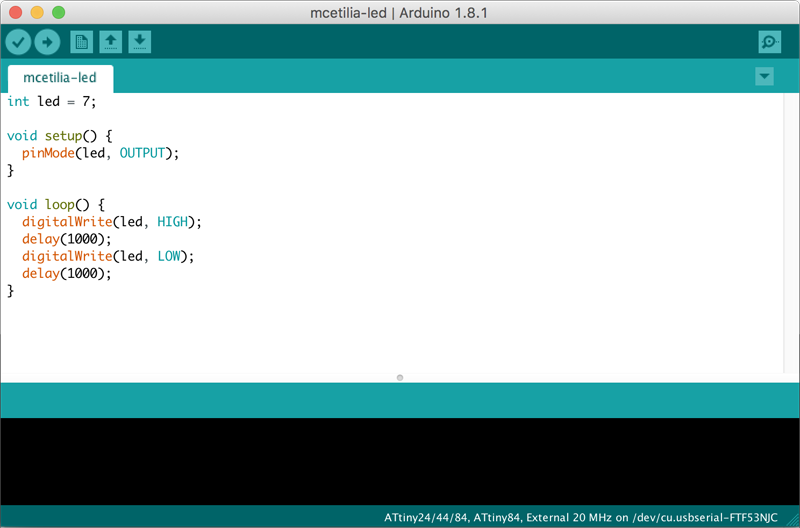The image size is (800, 528).
Task: Click the console divider handle dot
Action: coord(400,378)
